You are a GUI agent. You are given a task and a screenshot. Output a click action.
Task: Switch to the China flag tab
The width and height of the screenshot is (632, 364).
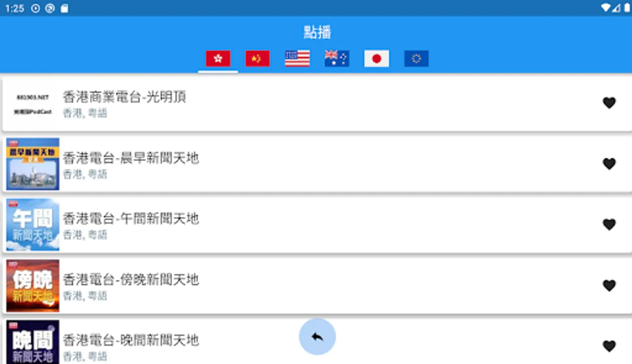[x=257, y=59]
